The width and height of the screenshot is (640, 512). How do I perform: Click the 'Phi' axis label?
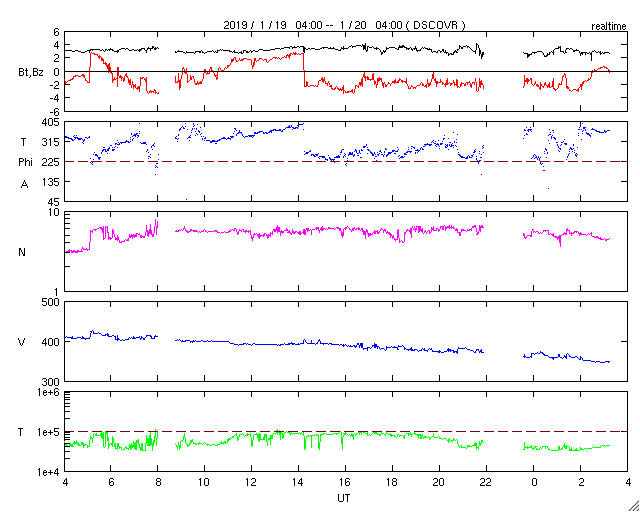click(x=25, y=163)
